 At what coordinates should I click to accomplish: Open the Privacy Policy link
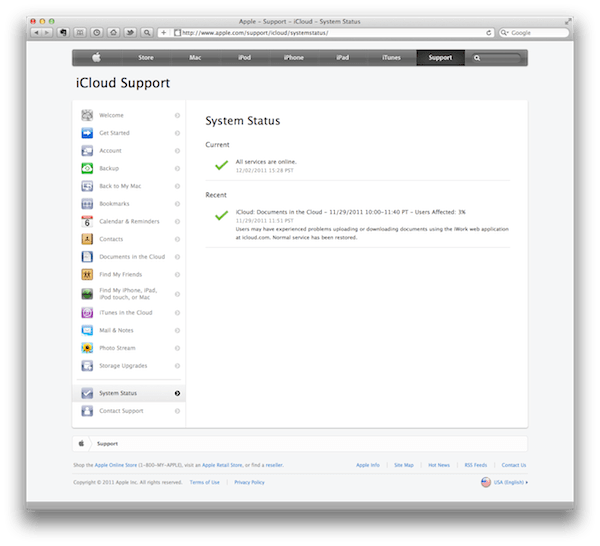[x=249, y=482]
